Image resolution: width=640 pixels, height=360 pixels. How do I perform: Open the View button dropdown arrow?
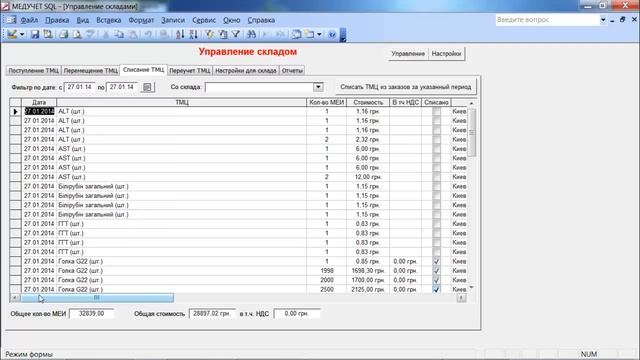pos(22,34)
